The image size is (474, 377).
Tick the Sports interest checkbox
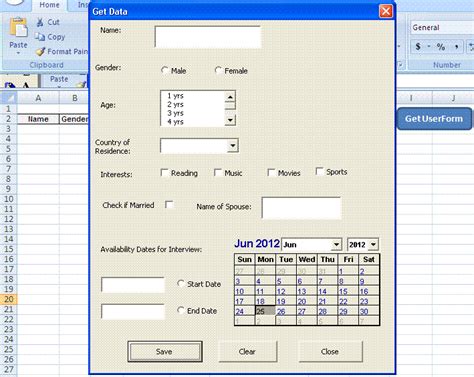[319, 171]
